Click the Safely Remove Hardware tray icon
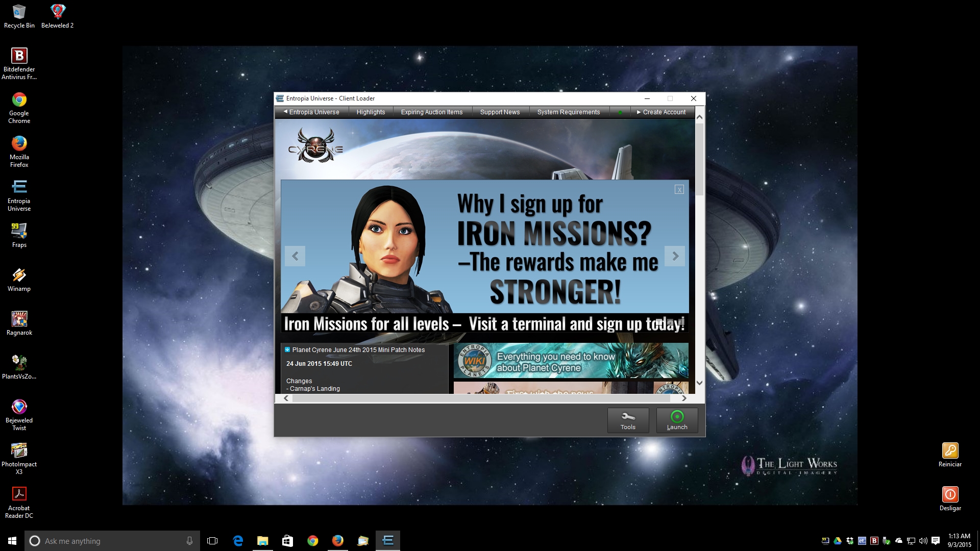980x551 pixels. tap(887, 541)
